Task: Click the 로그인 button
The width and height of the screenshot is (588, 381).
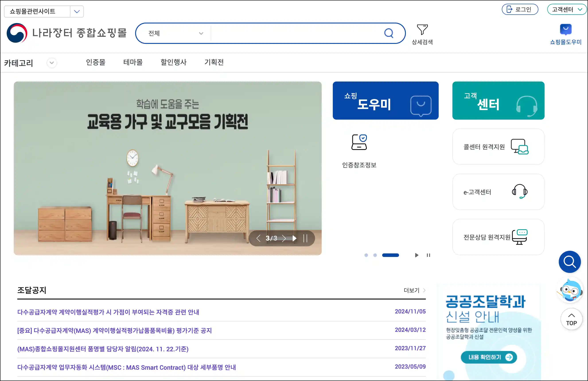Action: point(520,9)
